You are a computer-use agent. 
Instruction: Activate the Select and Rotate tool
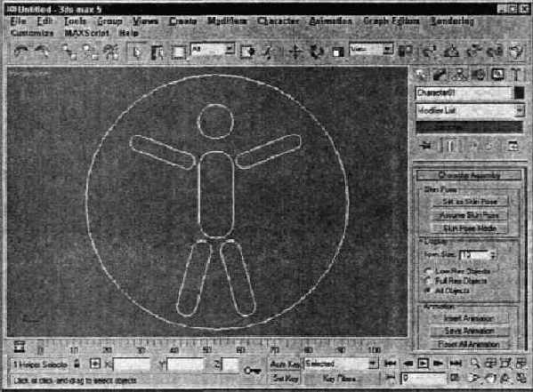(x=317, y=52)
